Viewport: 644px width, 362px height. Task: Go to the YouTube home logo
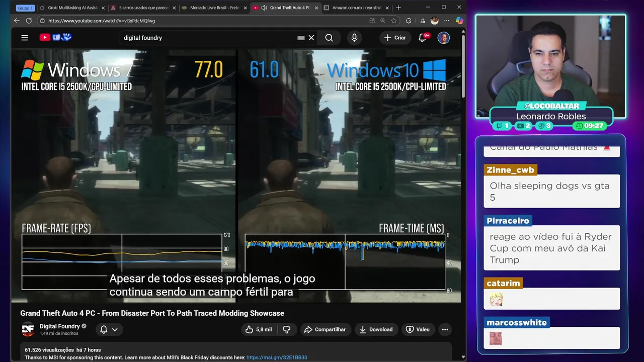(56, 37)
